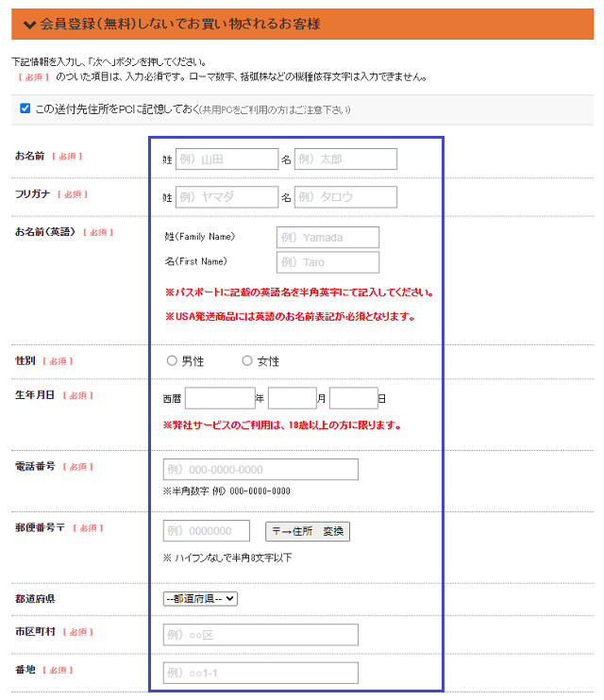Click the 市区町村 field with ○○区 placeholder

click(260, 635)
